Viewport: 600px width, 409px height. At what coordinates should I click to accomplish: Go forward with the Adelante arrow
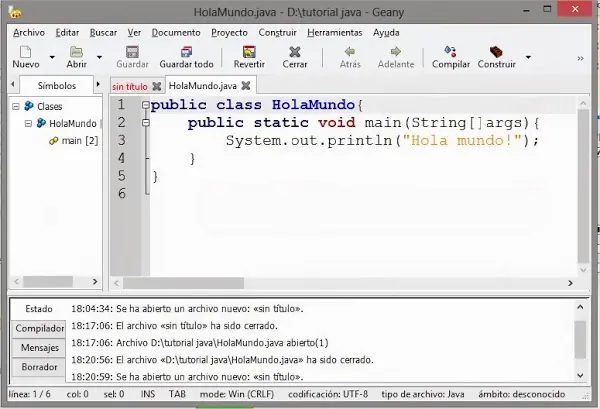coord(396,51)
